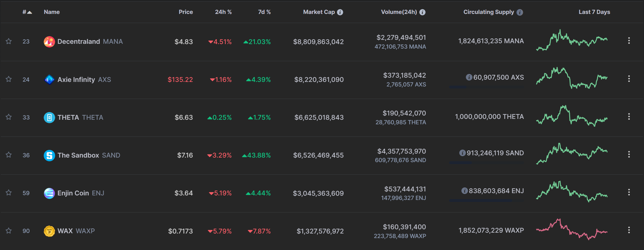This screenshot has width=644, height=250.
Task: Open three-dot menu for Enjin Coin row
Action: click(629, 192)
